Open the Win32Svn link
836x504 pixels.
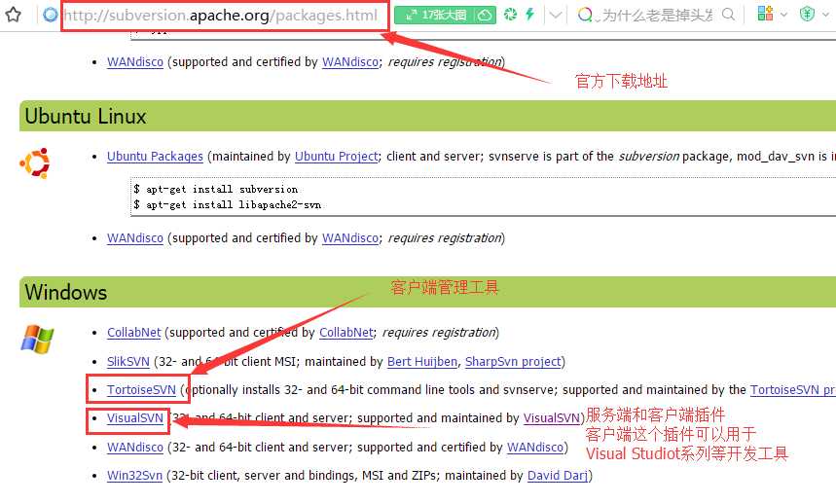click(x=134, y=476)
